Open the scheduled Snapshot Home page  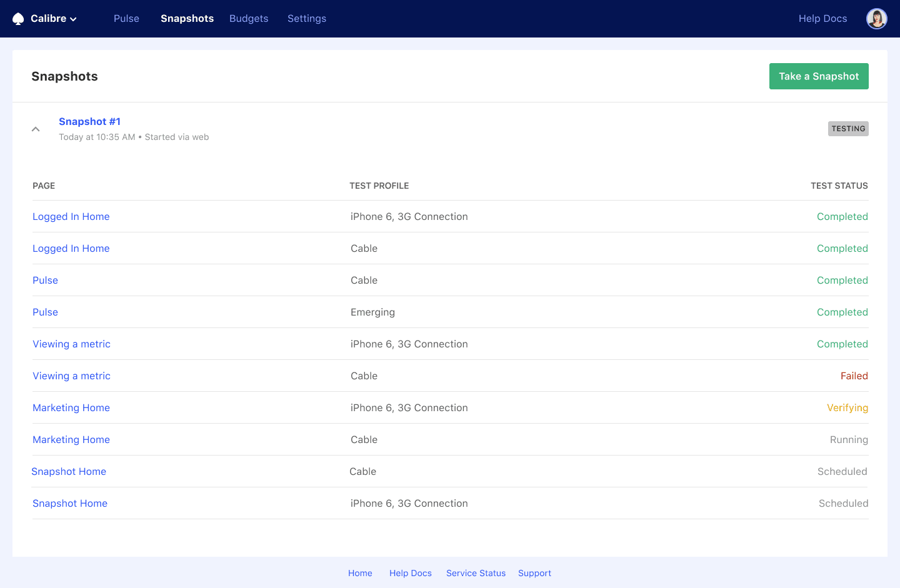pos(69,471)
